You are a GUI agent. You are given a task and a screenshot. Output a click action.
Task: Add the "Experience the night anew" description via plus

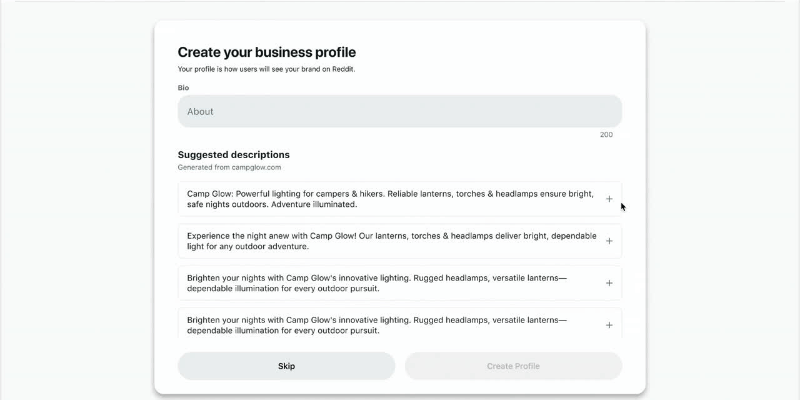pos(609,241)
